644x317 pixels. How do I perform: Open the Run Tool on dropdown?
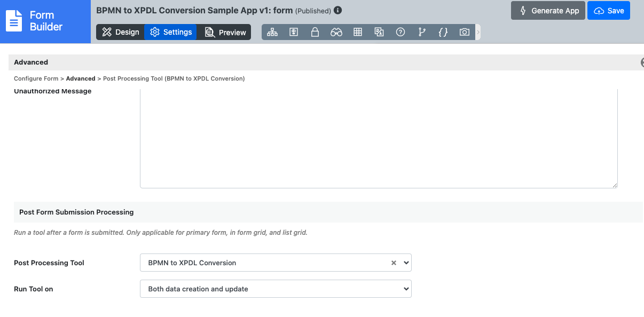[x=276, y=289]
